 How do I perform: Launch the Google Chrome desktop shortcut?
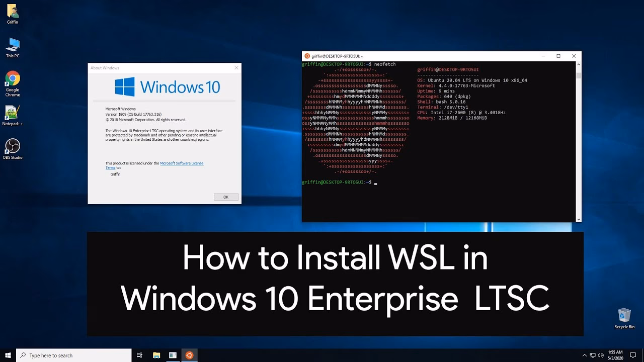point(13,84)
